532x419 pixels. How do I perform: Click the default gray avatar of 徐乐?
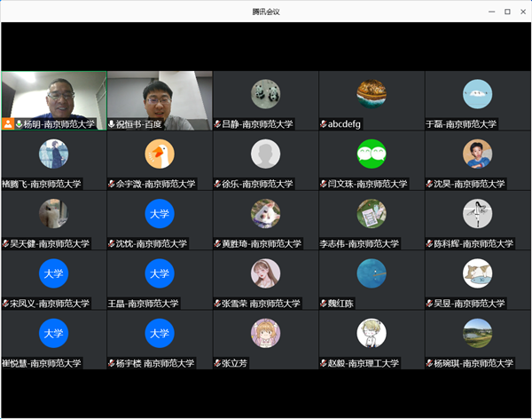tap(266, 154)
